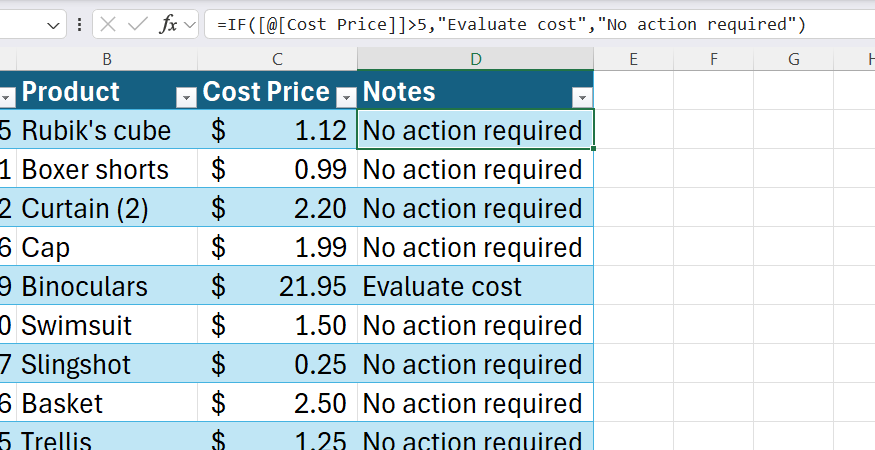
Task: Click the 1.99 cost price cell
Action: pyautogui.click(x=277, y=247)
